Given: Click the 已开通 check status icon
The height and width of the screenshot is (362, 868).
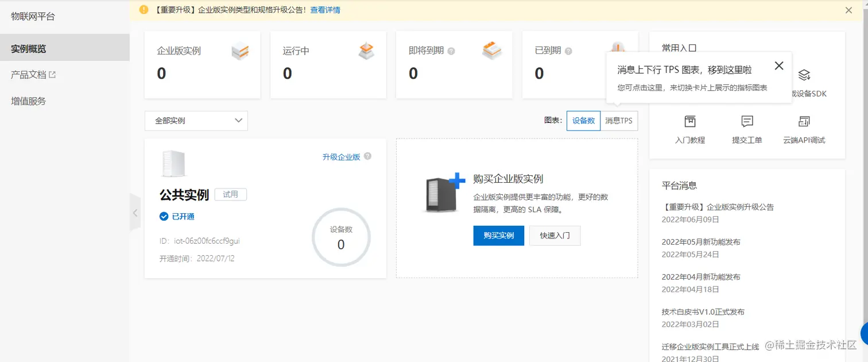Looking at the screenshot, I should pyautogui.click(x=164, y=217).
